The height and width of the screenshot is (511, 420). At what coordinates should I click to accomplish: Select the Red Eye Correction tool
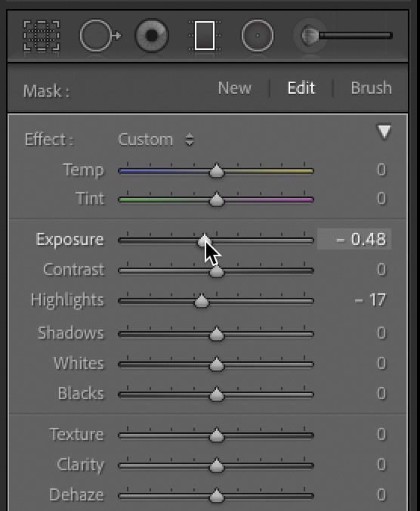(x=152, y=36)
